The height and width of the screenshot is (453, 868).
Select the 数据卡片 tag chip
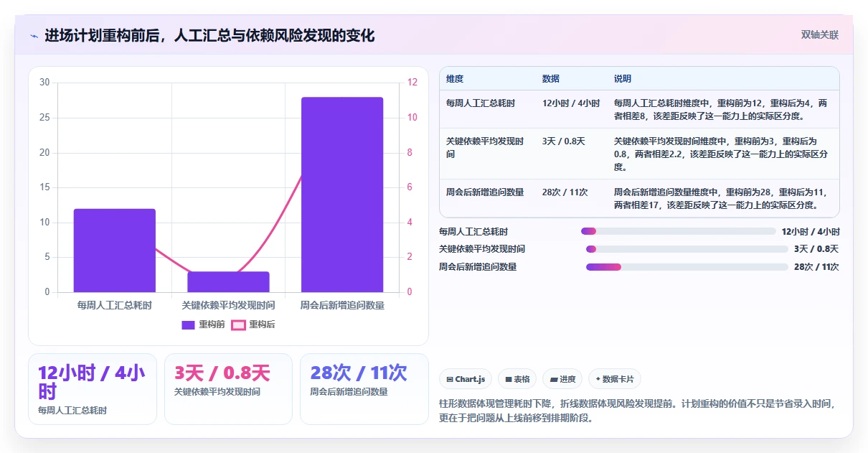click(615, 379)
